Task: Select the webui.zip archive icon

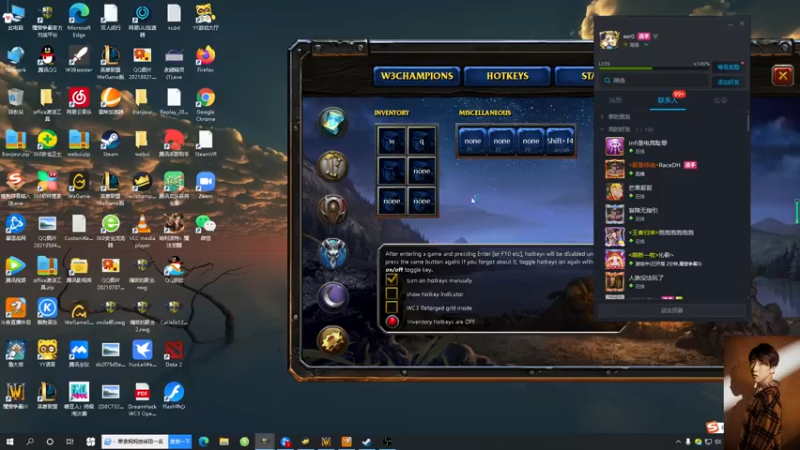Action: tap(79, 143)
